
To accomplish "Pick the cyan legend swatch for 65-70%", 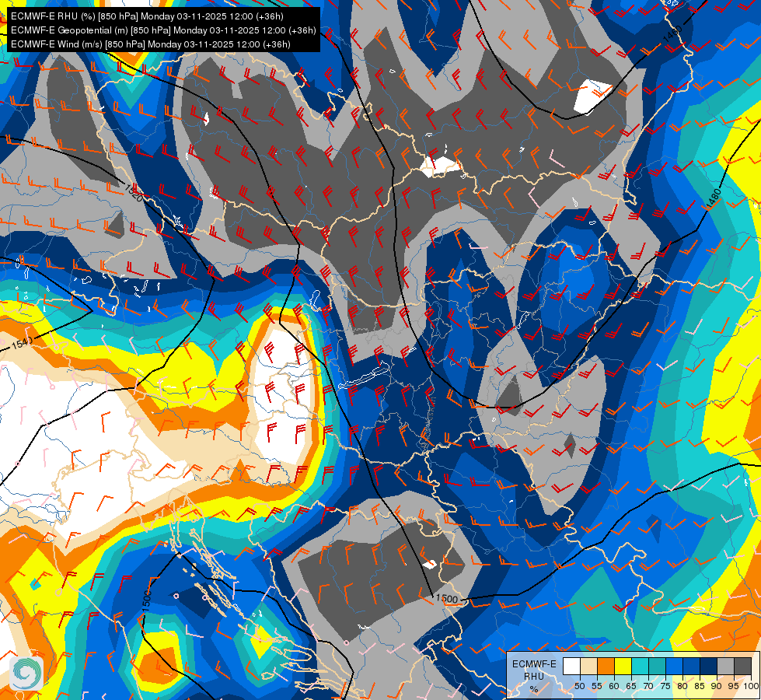I will point(641,666).
